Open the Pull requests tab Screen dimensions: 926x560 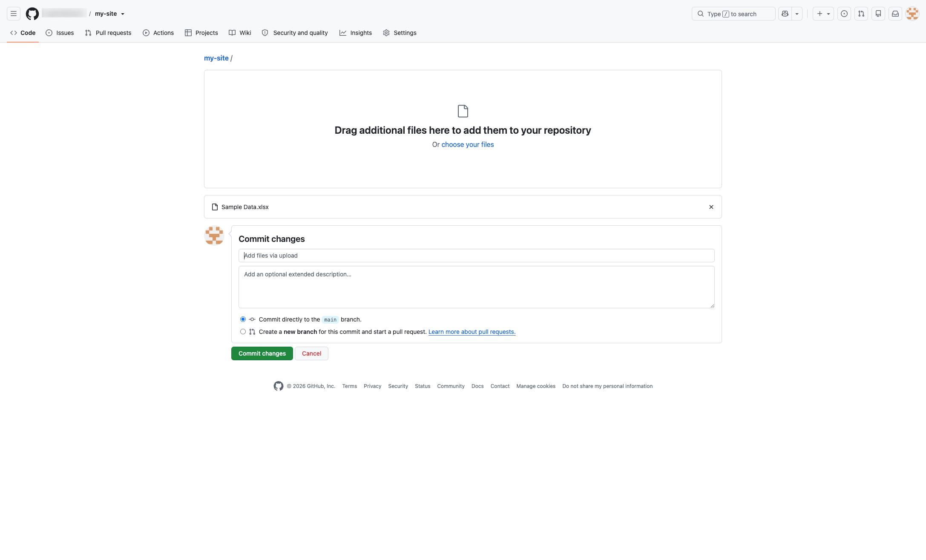[108, 33]
